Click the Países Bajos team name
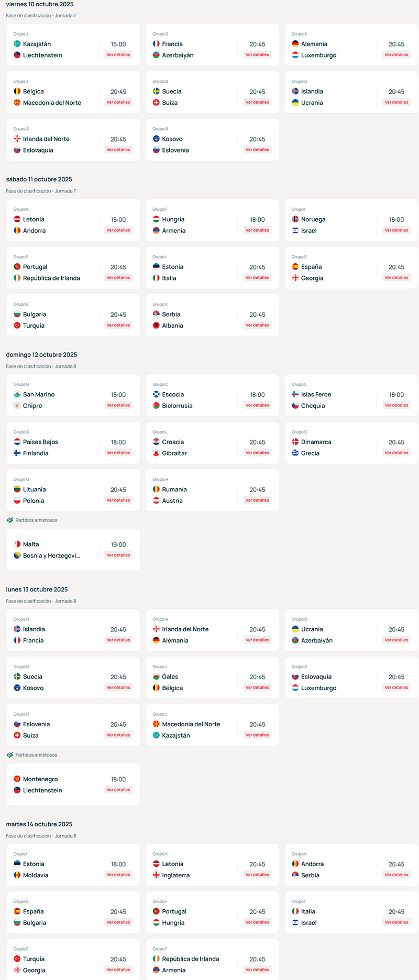This screenshot has height=980, width=419. (x=40, y=442)
